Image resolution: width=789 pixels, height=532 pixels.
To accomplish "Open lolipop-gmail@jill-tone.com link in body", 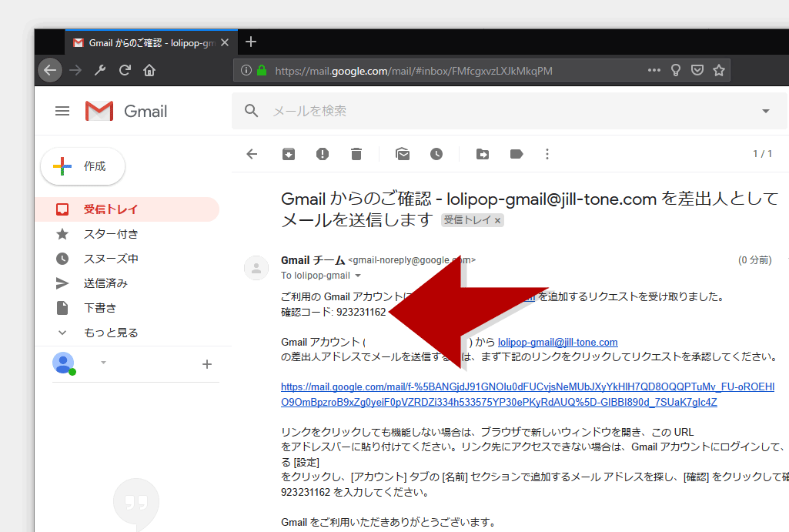I will tap(557, 343).
